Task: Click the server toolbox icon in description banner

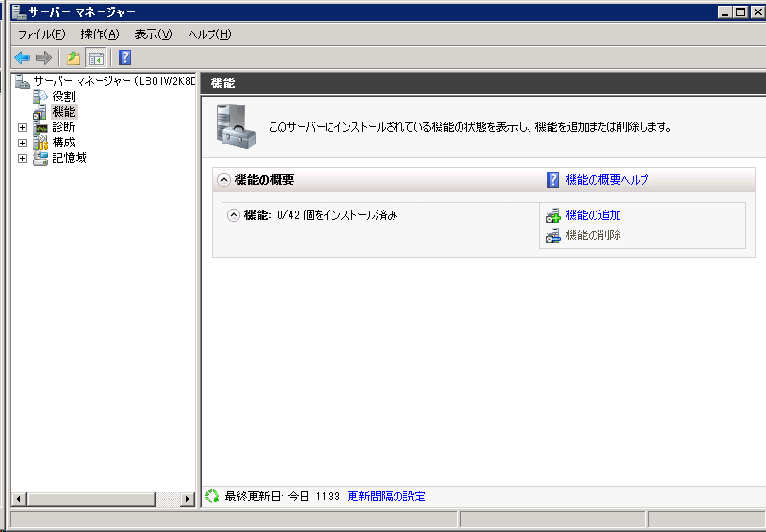Action: click(x=236, y=127)
